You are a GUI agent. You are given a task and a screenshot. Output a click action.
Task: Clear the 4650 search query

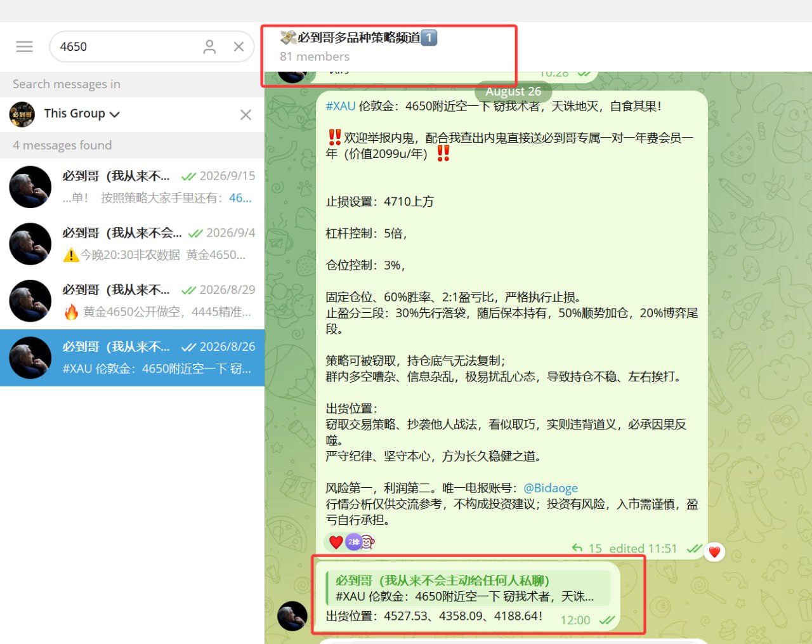point(239,46)
